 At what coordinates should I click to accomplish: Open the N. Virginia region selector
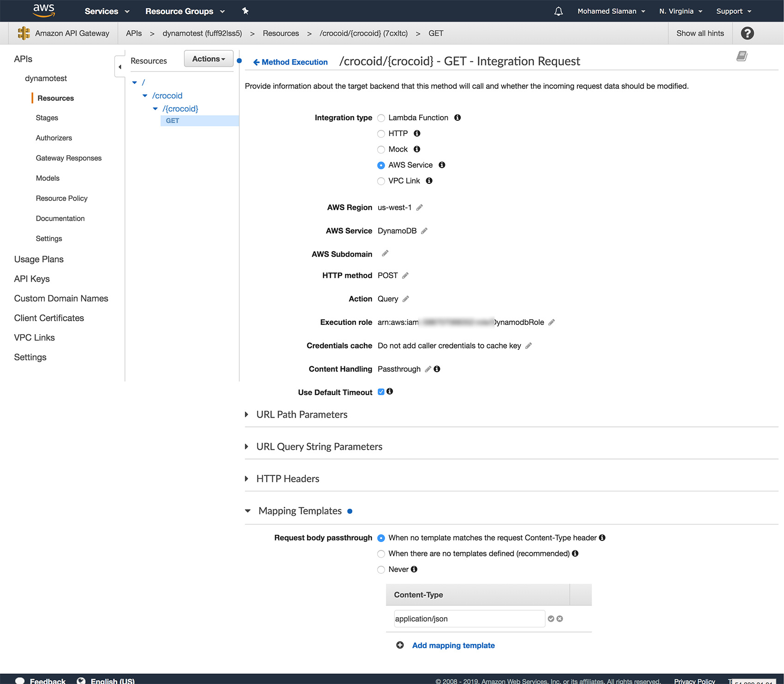point(681,11)
